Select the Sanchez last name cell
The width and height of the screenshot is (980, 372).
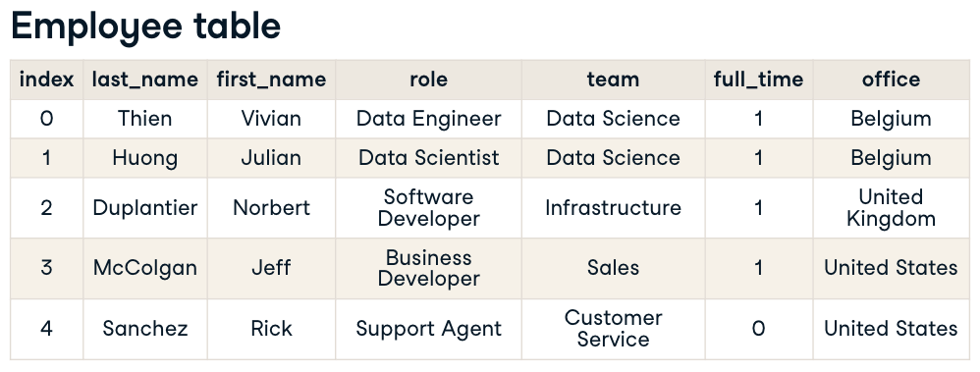145,328
